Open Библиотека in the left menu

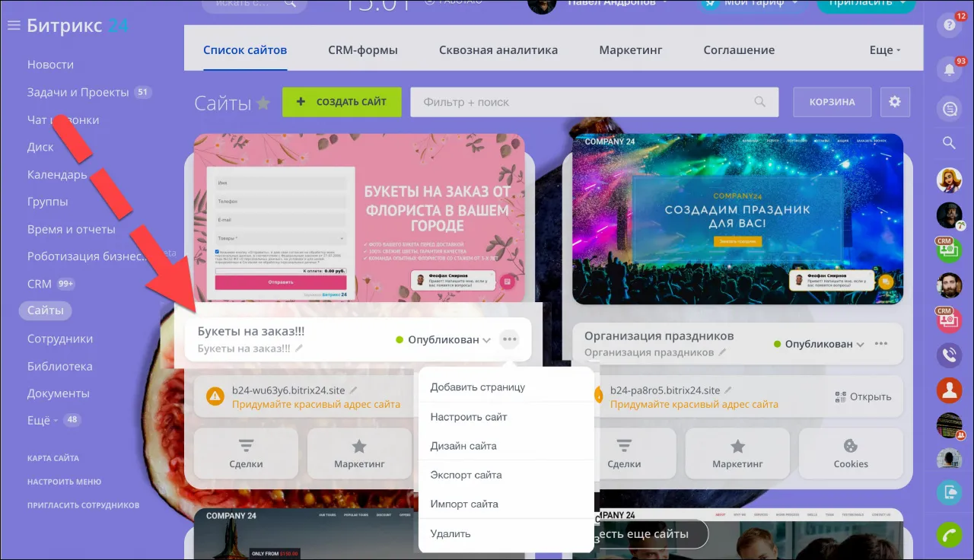(60, 366)
